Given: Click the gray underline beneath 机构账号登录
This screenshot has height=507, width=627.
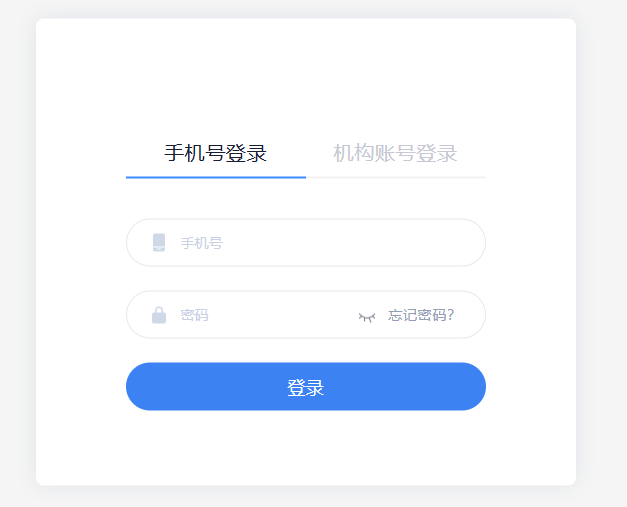Looking at the screenshot, I should [x=396, y=177].
